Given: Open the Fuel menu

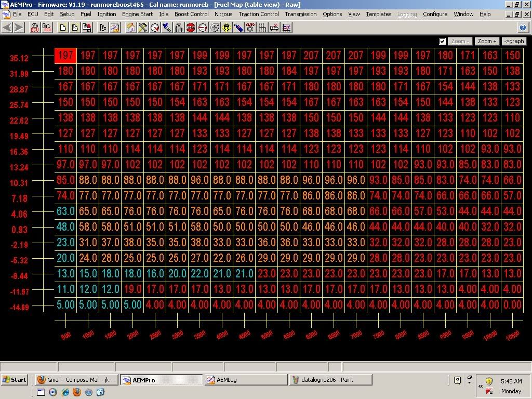Looking at the screenshot, I should click(x=86, y=14).
